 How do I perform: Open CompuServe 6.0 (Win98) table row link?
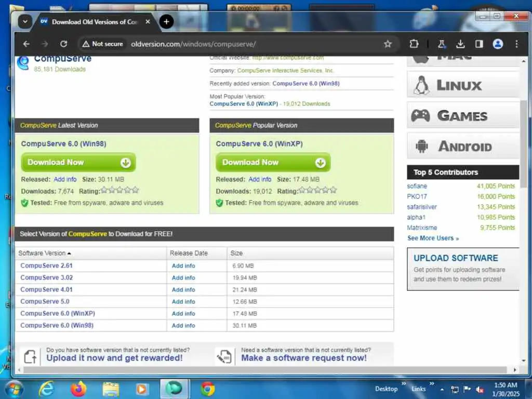point(57,325)
